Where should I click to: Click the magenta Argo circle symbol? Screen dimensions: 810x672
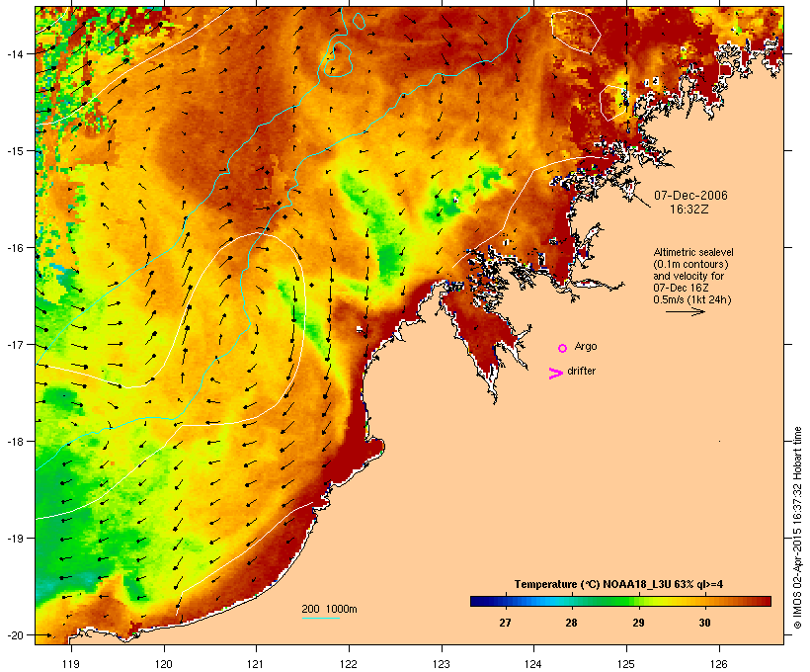point(563,348)
